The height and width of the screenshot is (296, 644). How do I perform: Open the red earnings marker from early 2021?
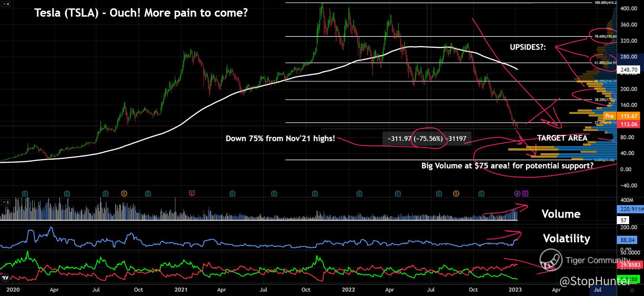click(192, 194)
